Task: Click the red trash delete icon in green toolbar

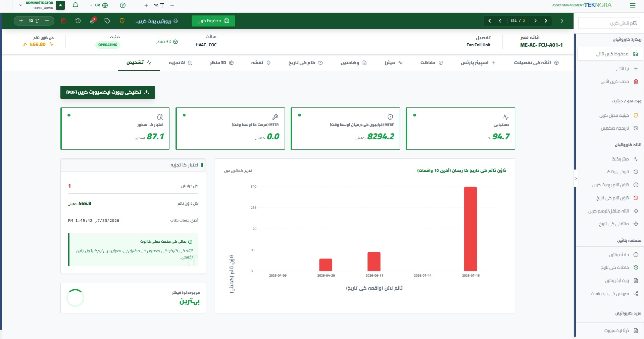Action: click(x=63, y=21)
